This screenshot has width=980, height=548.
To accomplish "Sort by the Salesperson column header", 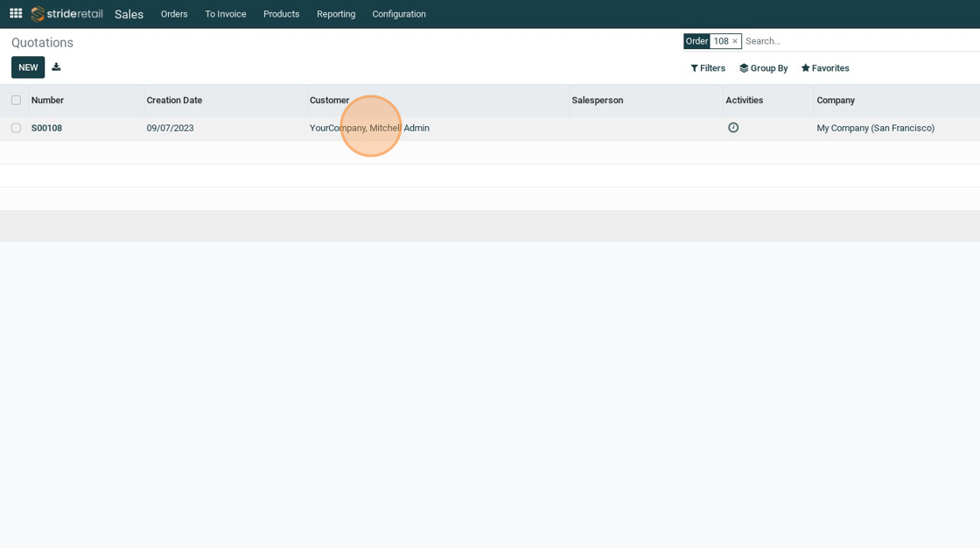I will [x=598, y=100].
